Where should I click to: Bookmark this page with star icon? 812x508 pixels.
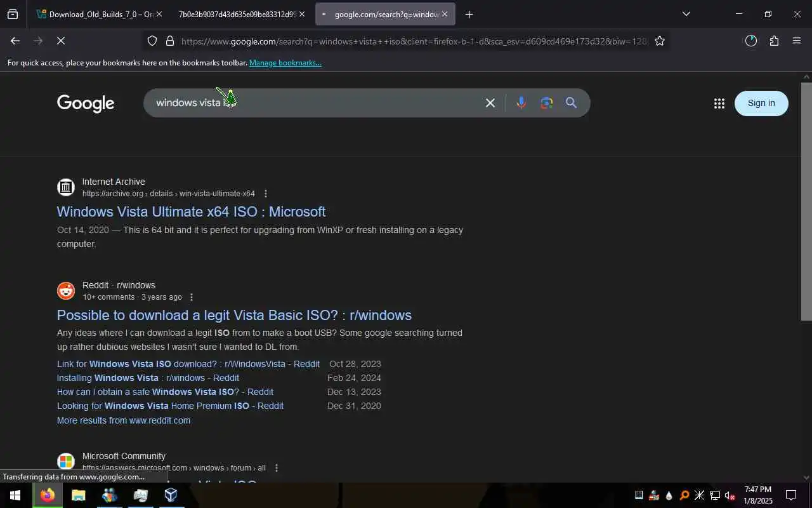point(660,41)
